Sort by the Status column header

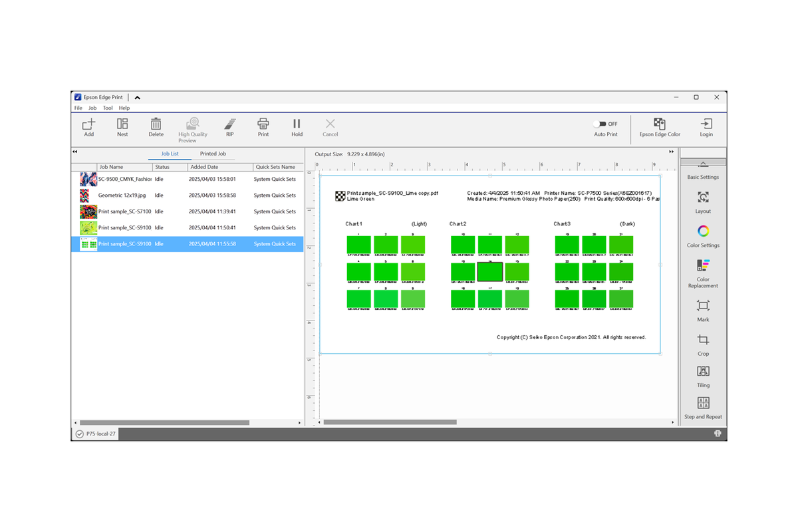coord(170,167)
